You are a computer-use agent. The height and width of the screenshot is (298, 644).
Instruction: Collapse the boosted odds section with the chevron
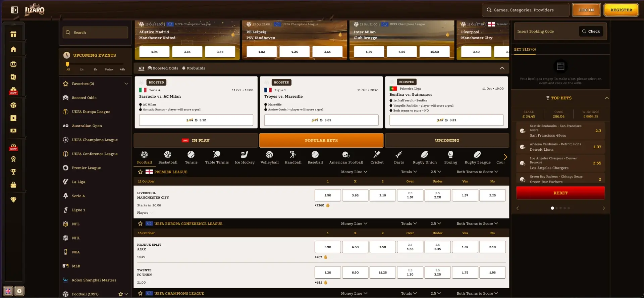pos(502,68)
